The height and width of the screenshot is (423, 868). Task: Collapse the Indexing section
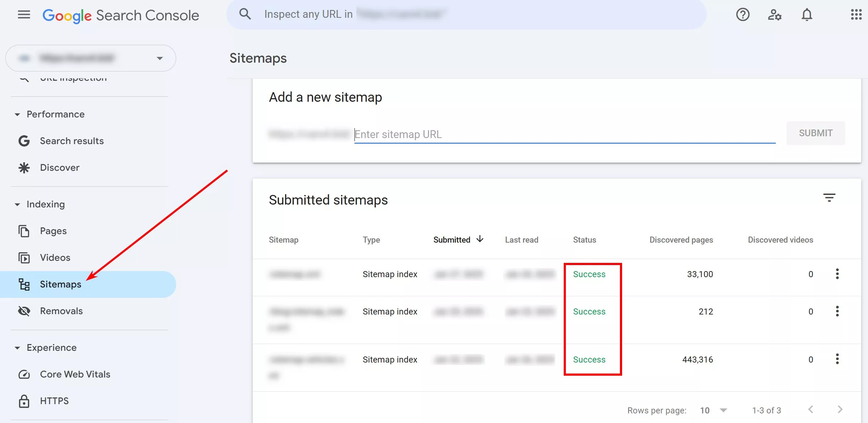tap(17, 205)
